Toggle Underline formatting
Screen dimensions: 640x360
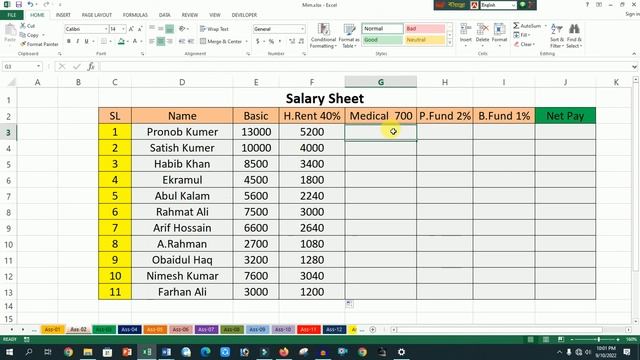coord(87,41)
